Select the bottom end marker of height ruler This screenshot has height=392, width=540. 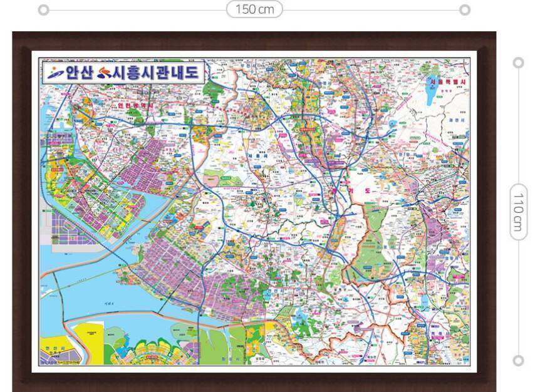pos(518,360)
